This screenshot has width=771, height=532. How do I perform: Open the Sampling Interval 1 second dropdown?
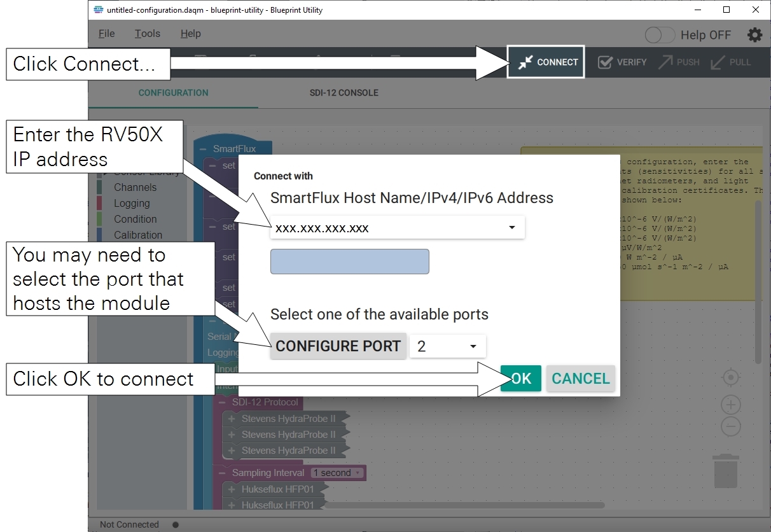(337, 473)
